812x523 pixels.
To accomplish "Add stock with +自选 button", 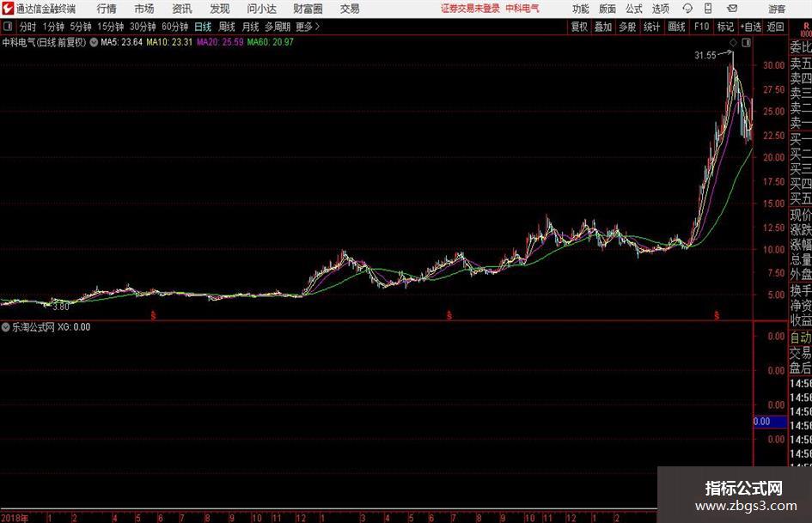I will (751, 27).
